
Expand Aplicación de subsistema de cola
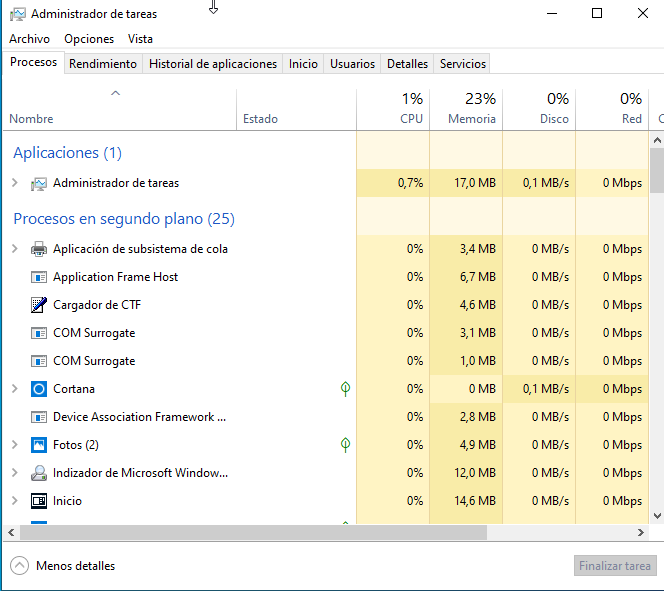14,249
